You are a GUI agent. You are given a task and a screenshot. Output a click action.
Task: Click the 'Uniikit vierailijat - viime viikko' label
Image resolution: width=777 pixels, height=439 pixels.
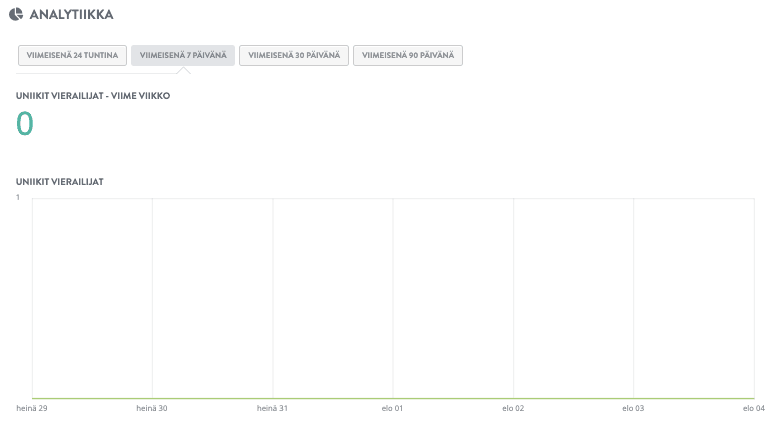click(86, 96)
